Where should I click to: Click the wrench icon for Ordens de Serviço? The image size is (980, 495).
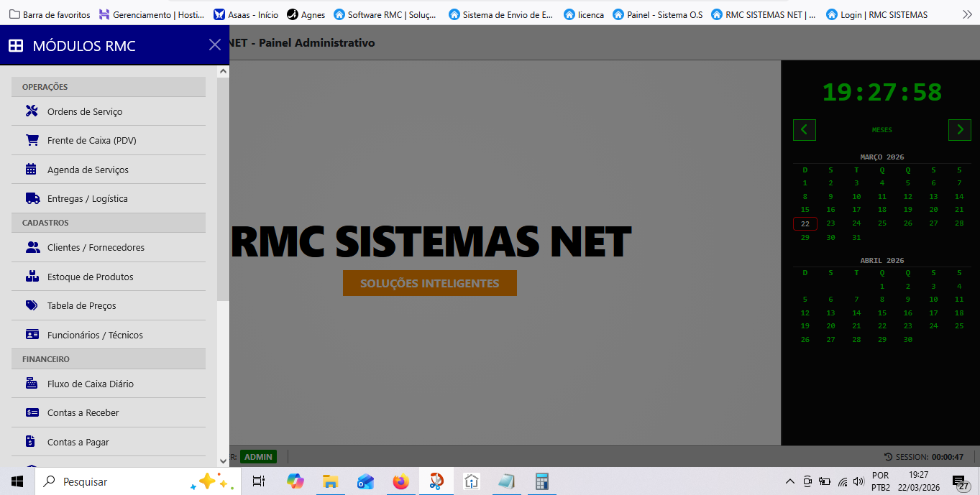pos(32,111)
